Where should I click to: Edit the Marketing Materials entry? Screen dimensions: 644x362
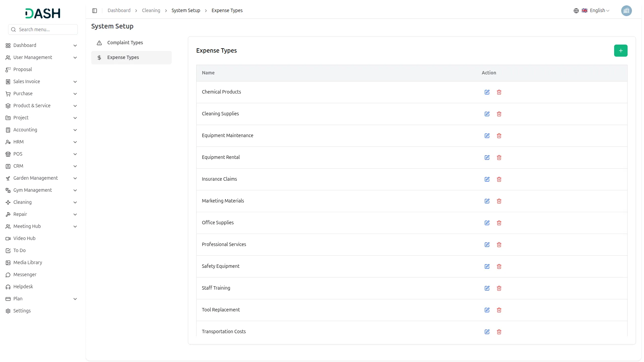[x=487, y=201]
